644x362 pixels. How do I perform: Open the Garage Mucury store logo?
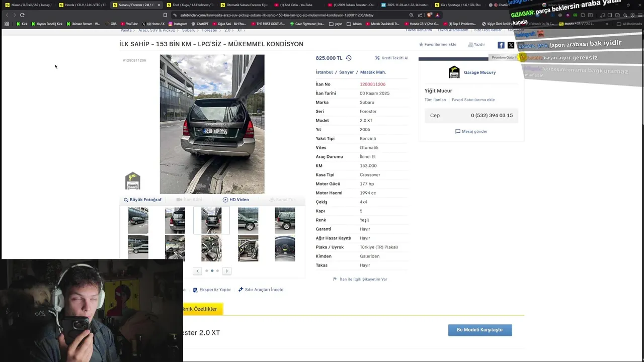click(454, 72)
